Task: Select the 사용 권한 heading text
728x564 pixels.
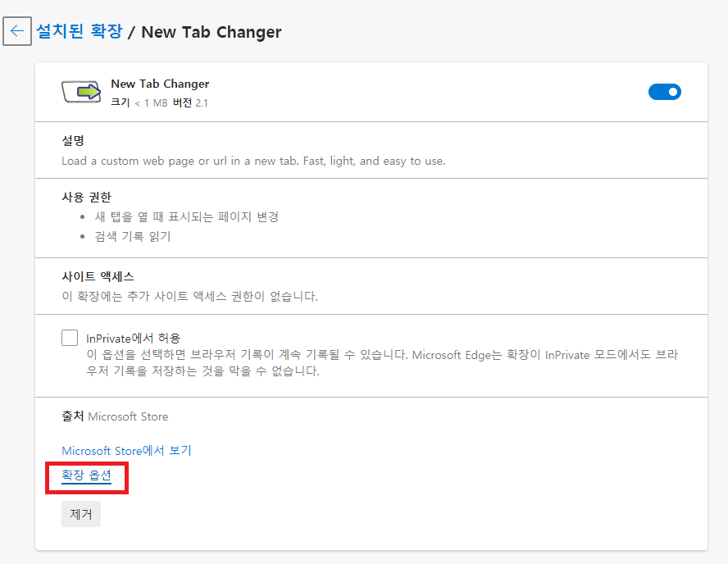Action: click(x=86, y=198)
